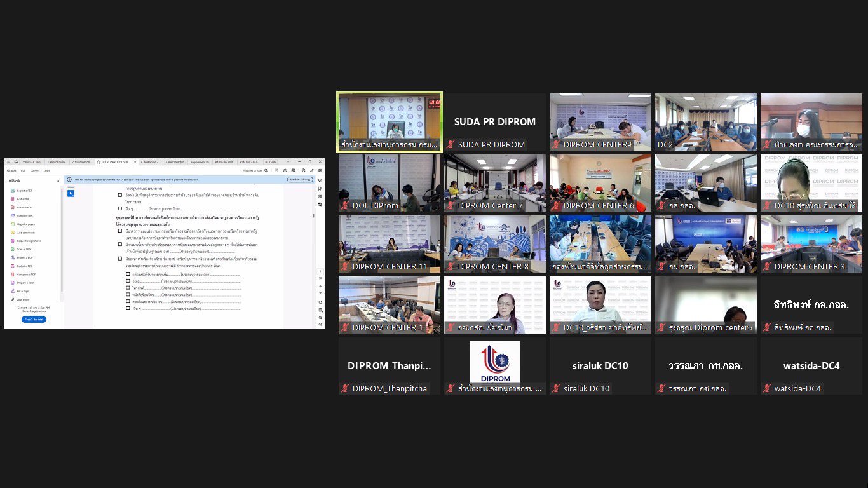Tick the checkbox beside the โทรศัพท์ line
The image size is (868, 488).
click(128, 287)
